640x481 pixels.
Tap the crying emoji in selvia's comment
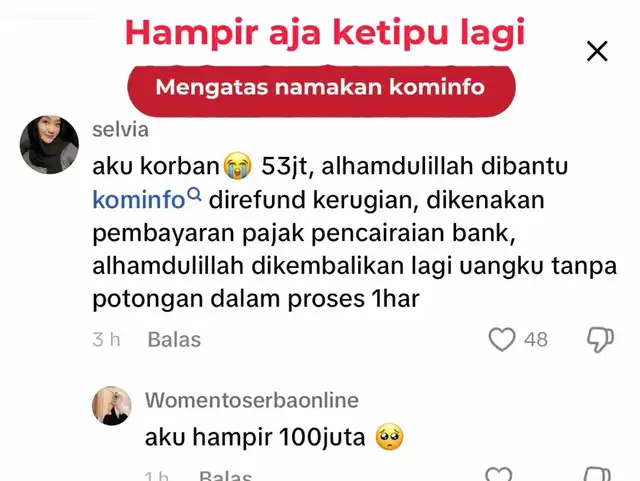238,166
